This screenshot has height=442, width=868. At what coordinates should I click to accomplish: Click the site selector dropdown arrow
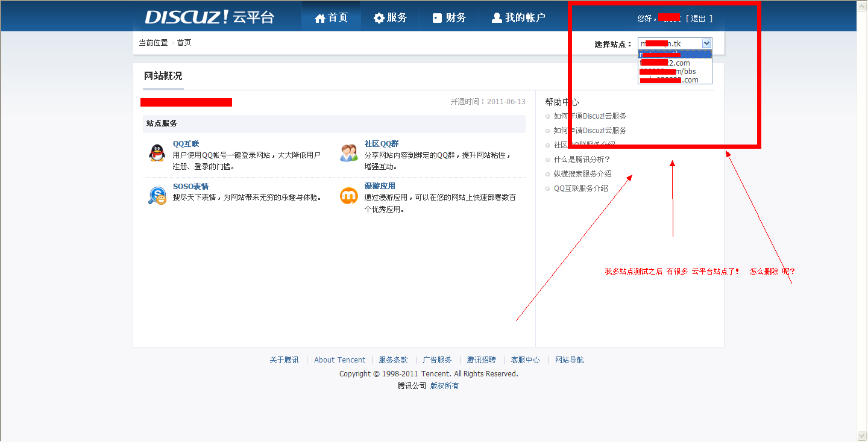707,43
